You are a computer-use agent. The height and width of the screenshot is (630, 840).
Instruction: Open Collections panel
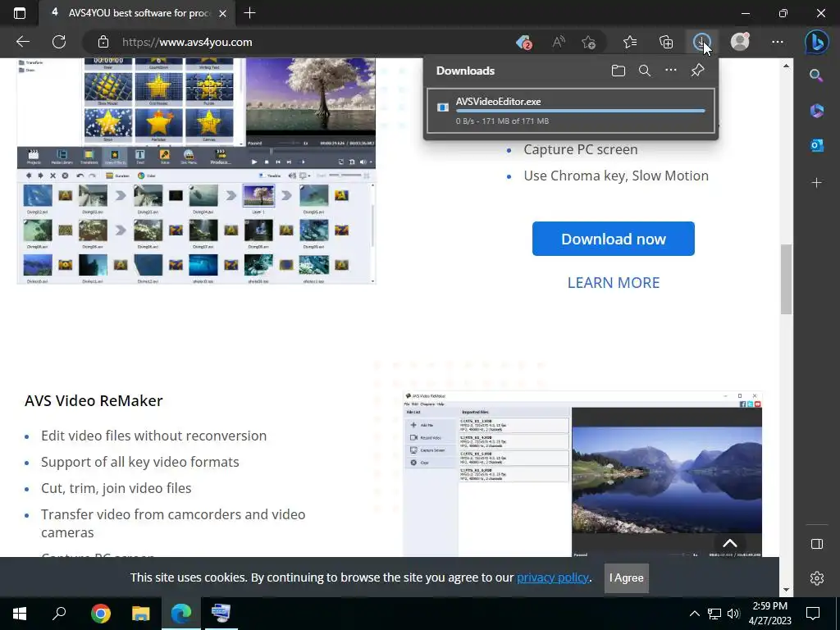click(666, 42)
